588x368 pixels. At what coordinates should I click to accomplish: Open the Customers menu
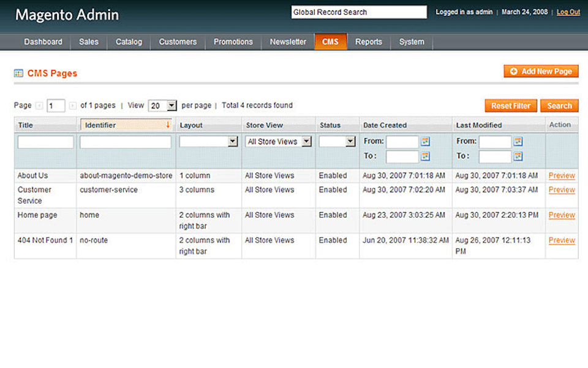pos(178,42)
